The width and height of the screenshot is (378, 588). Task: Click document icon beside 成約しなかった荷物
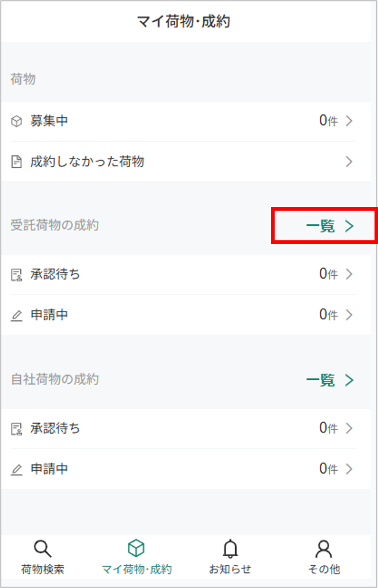click(x=16, y=163)
